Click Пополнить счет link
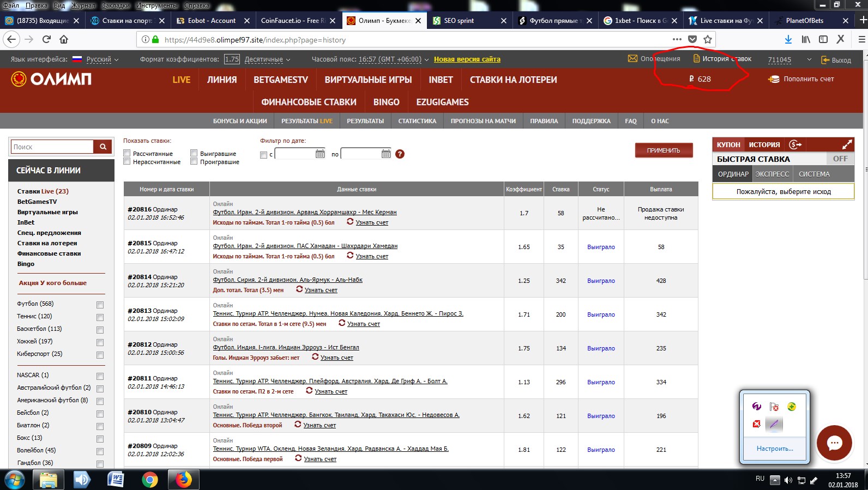The height and width of the screenshot is (490, 868). tap(809, 79)
